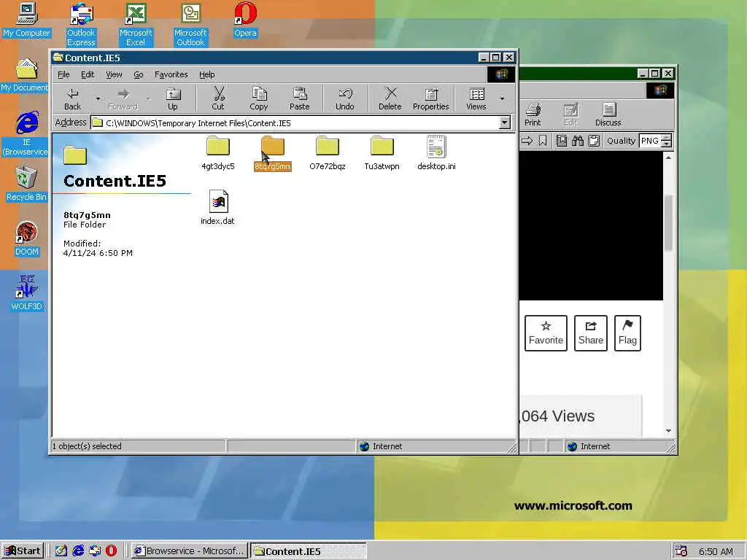Open the View menu
The height and width of the screenshot is (560, 747).
113,74
